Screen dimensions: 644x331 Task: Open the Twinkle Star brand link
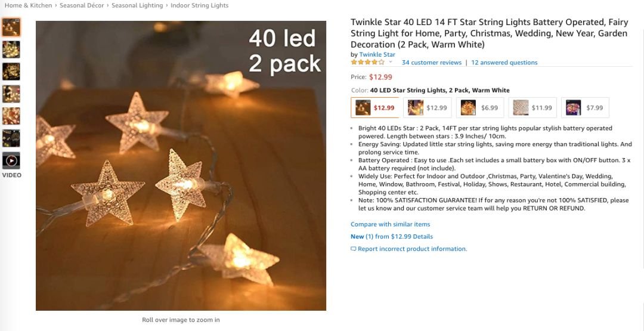[377, 54]
